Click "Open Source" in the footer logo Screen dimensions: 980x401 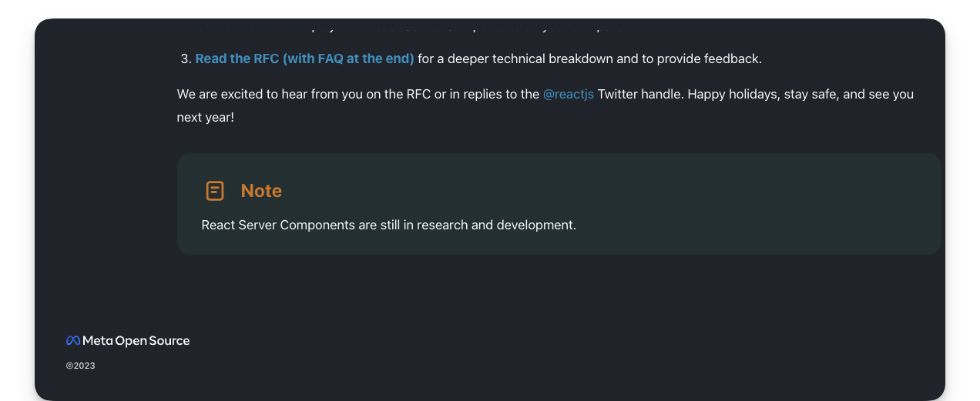click(x=153, y=341)
